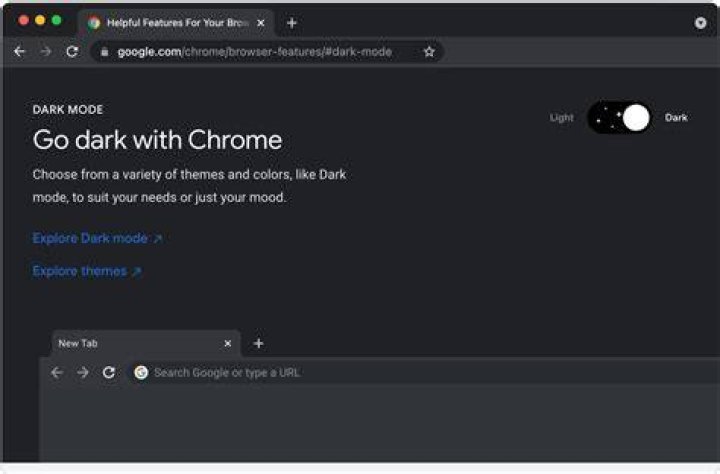Viewport: 720px width, 474px height.
Task: Open the Explore themes link
Action: (87, 271)
